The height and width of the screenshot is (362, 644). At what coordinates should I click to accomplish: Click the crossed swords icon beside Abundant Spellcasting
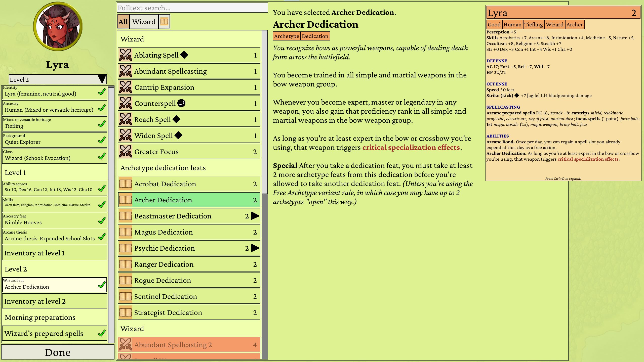(125, 71)
